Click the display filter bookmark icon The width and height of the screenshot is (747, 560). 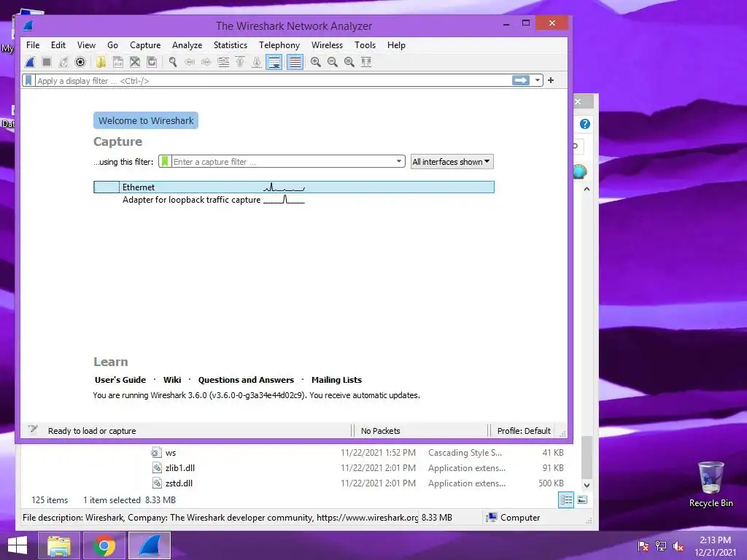coord(28,80)
